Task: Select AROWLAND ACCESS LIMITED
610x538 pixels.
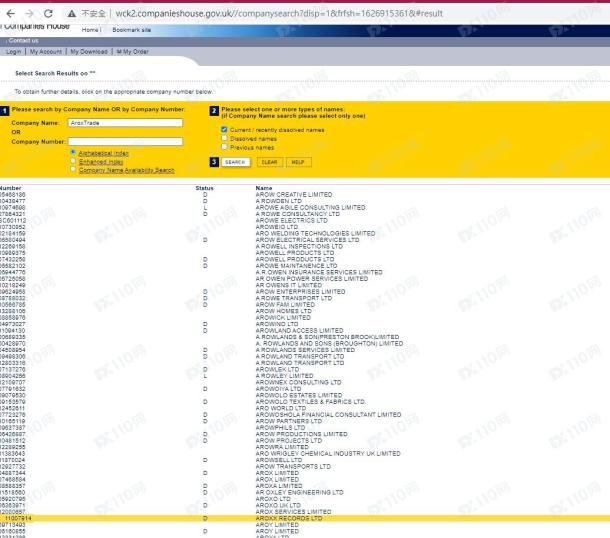Action: pyautogui.click(x=299, y=331)
